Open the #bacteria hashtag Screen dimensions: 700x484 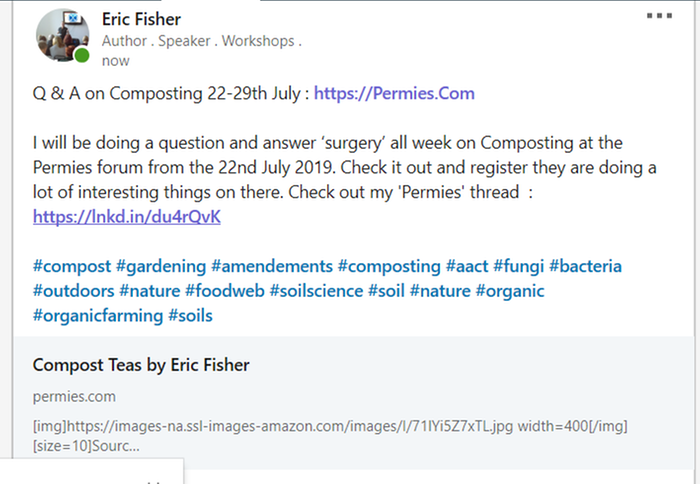click(585, 266)
